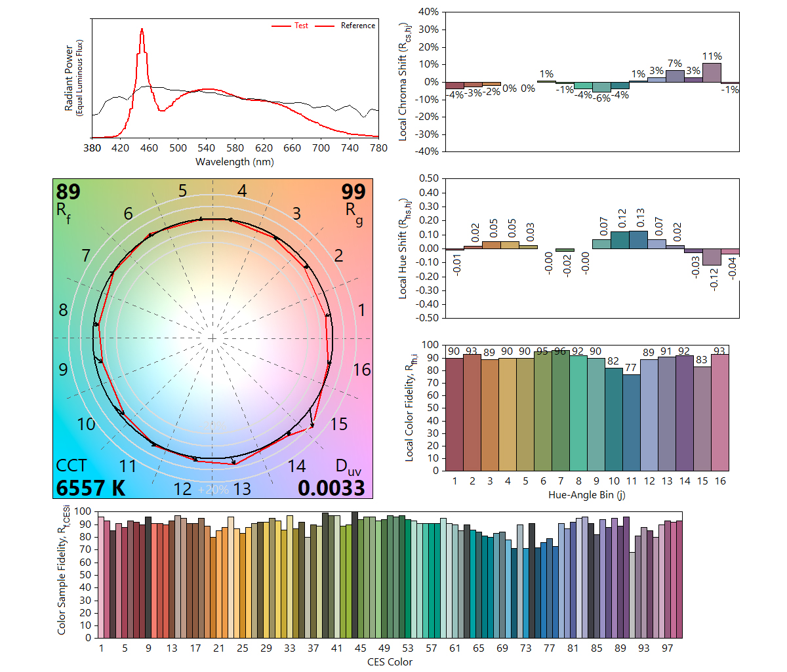Click the CCT value 6557 K
787x672 pixels.
click(x=91, y=488)
